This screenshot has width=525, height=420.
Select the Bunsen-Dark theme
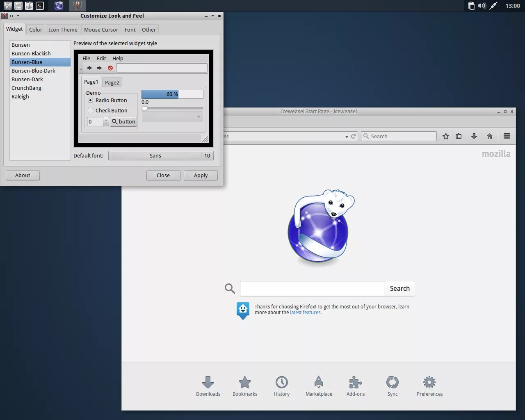tap(40, 79)
